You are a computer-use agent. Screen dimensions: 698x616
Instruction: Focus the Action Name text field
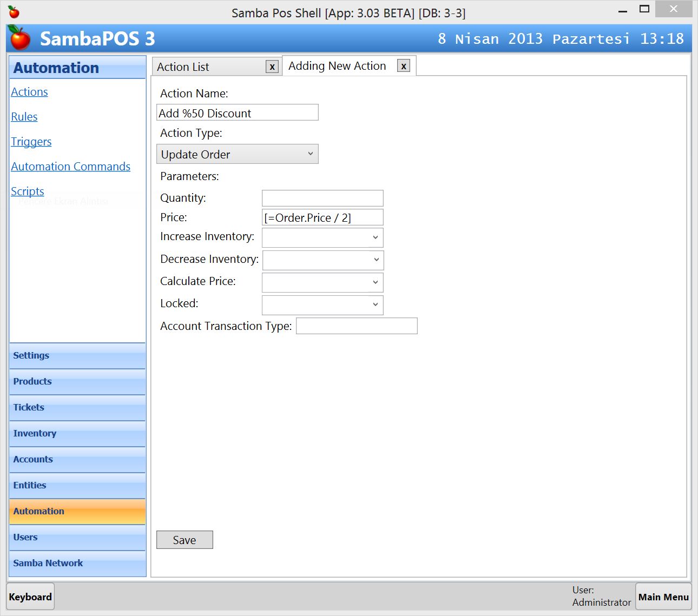pos(237,113)
